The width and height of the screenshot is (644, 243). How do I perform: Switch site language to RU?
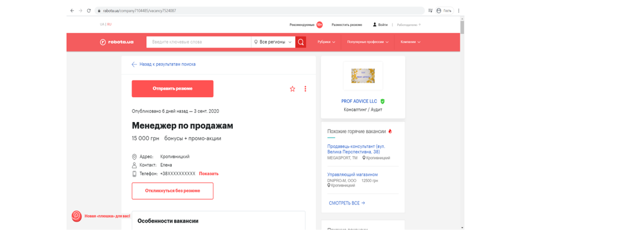(x=110, y=24)
